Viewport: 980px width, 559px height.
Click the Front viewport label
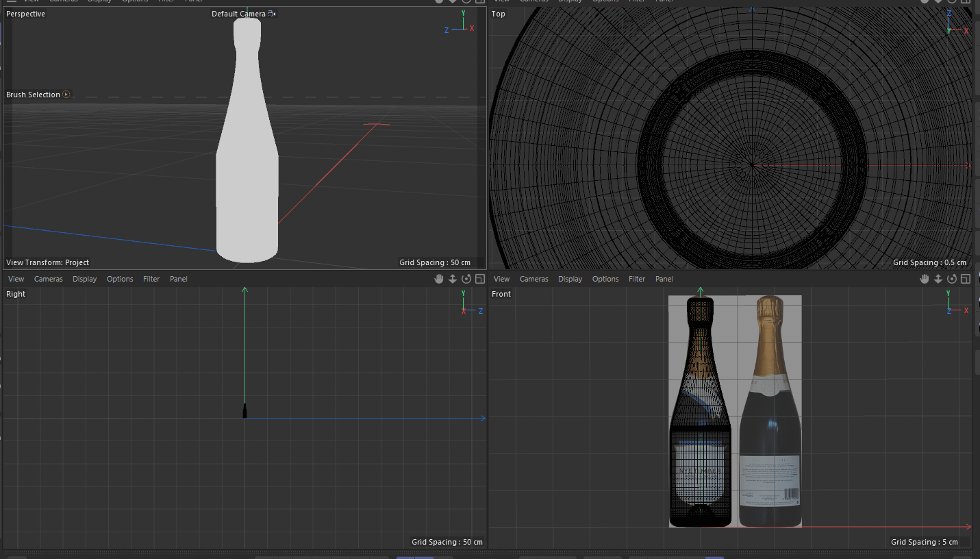(x=501, y=294)
